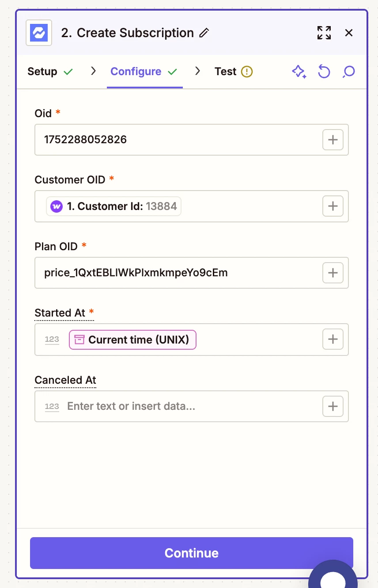Click the search magnifier icon

pos(349,72)
